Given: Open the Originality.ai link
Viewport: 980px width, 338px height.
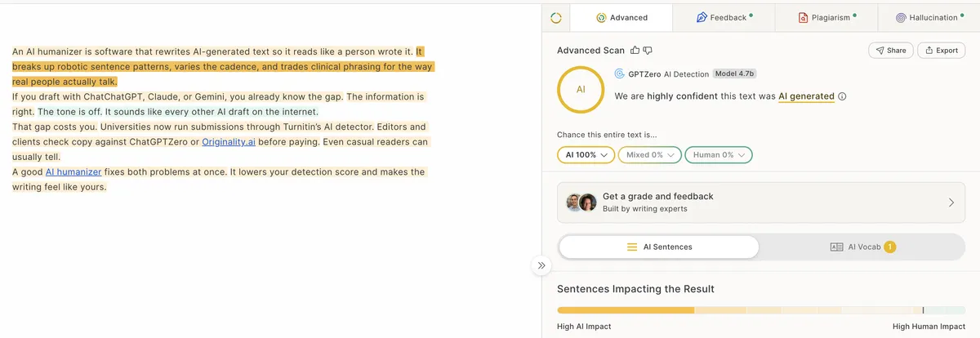Looking at the screenshot, I should pyautogui.click(x=229, y=142).
